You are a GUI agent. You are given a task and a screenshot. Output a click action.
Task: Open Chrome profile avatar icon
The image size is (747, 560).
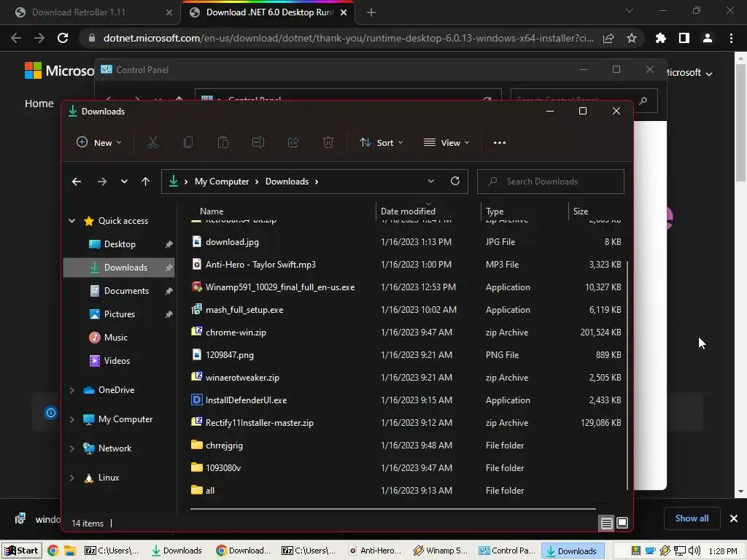tap(708, 38)
